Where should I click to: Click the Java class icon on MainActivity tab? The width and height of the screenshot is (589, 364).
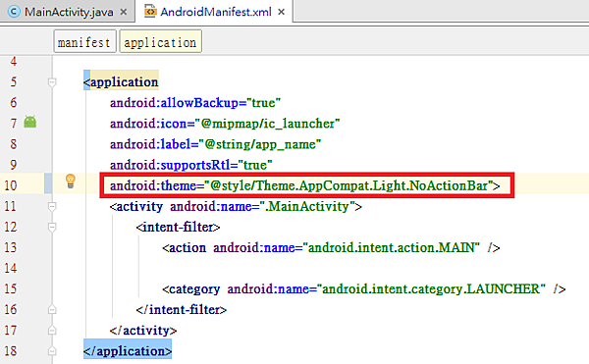[15, 12]
